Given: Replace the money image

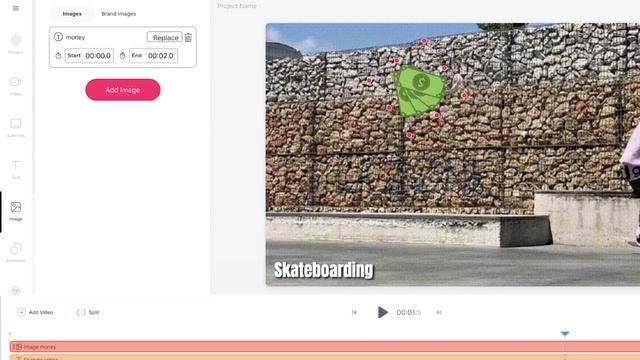Looking at the screenshot, I should (164, 37).
